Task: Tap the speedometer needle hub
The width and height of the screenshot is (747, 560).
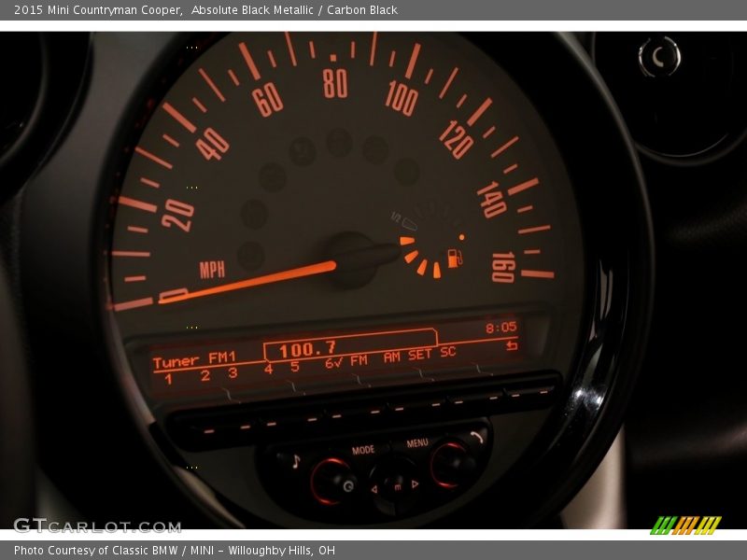Action: tap(353, 260)
